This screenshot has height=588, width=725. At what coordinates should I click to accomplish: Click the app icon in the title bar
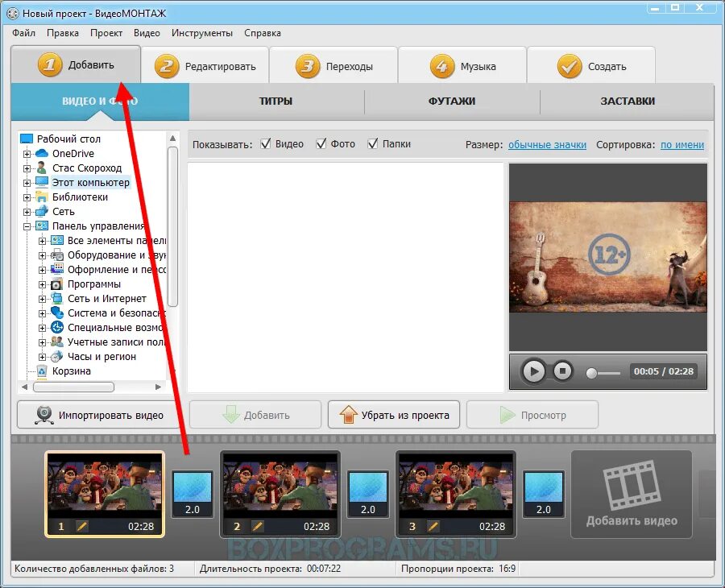[13, 14]
